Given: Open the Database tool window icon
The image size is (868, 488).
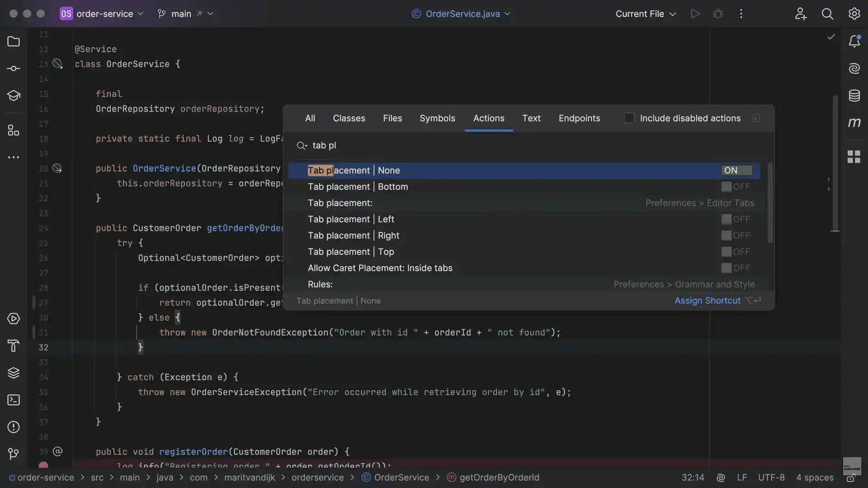Looking at the screenshot, I should point(854,96).
